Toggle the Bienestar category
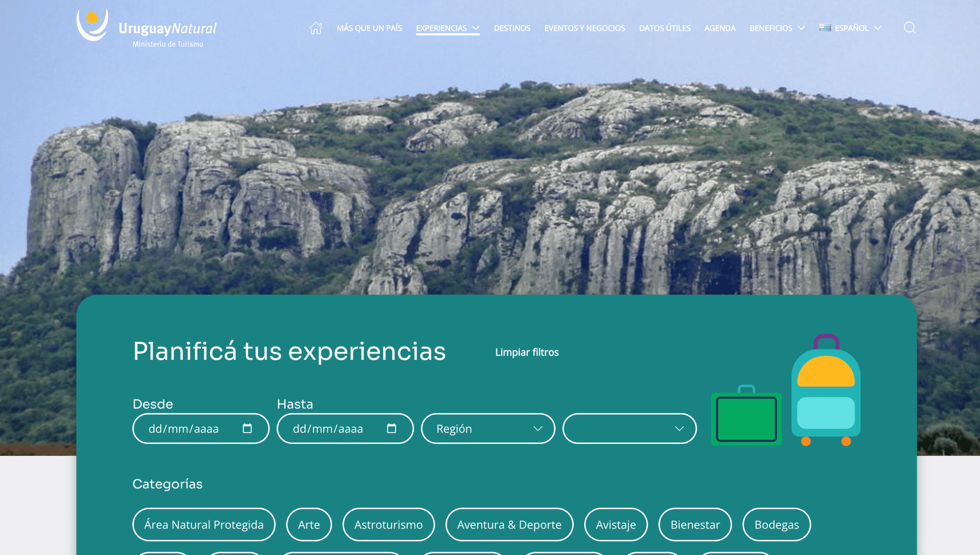This screenshot has height=555, width=980. pyautogui.click(x=695, y=524)
